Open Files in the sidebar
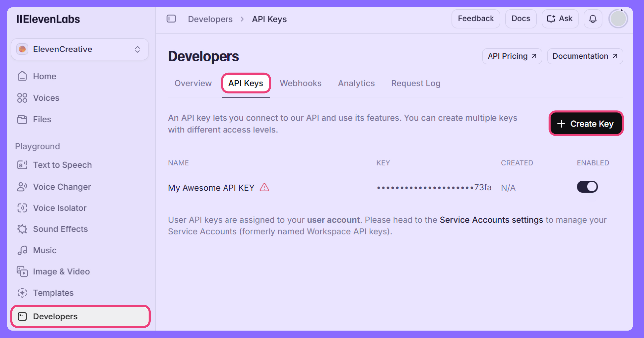The image size is (644, 338). click(x=42, y=119)
